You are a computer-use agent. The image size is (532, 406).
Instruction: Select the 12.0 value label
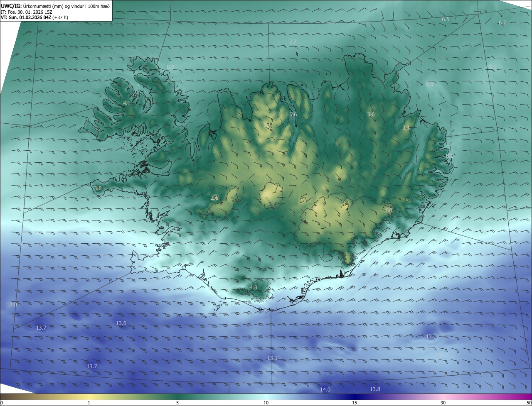click(12, 304)
